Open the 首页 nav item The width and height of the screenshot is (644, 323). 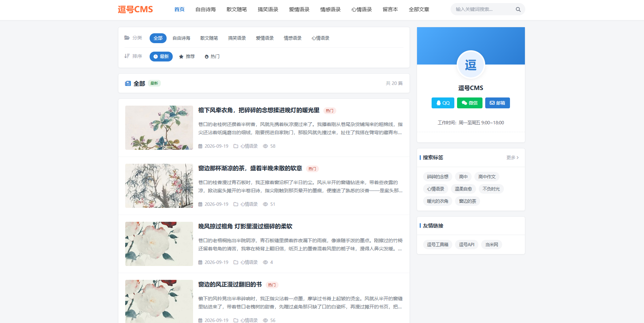[x=179, y=10]
